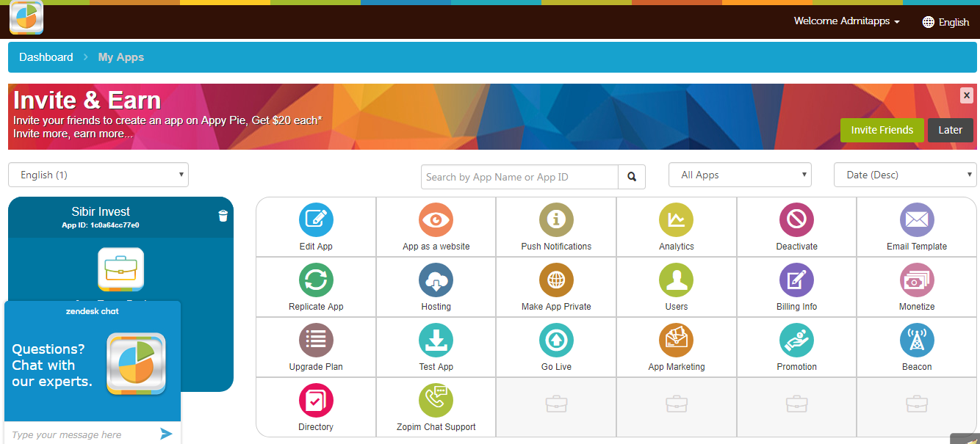The height and width of the screenshot is (444, 980).
Task: Click the Questions? Chat with experts text
Action: [52, 365]
